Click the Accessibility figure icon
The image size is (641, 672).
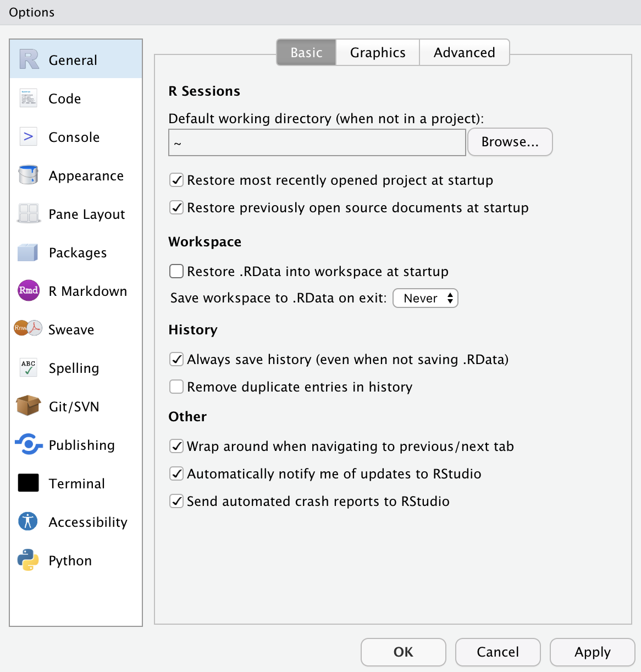pyautogui.click(x=28, y=521)
